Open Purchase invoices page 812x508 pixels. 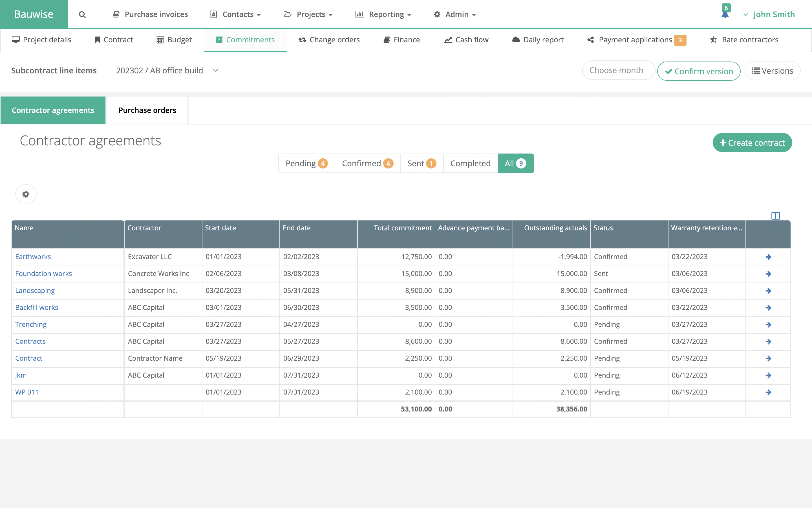(x=150, y=14)
